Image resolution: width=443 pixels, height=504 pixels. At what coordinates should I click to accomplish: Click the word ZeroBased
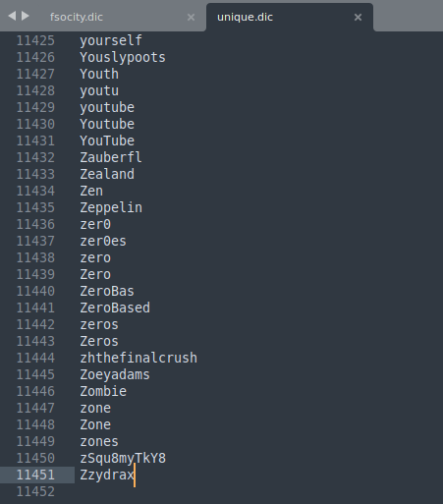pyautogui.click(x=115, y=308)
